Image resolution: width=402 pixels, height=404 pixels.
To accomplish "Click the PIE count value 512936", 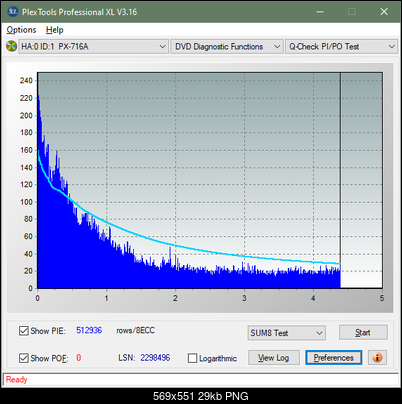I will click(89, 330).
